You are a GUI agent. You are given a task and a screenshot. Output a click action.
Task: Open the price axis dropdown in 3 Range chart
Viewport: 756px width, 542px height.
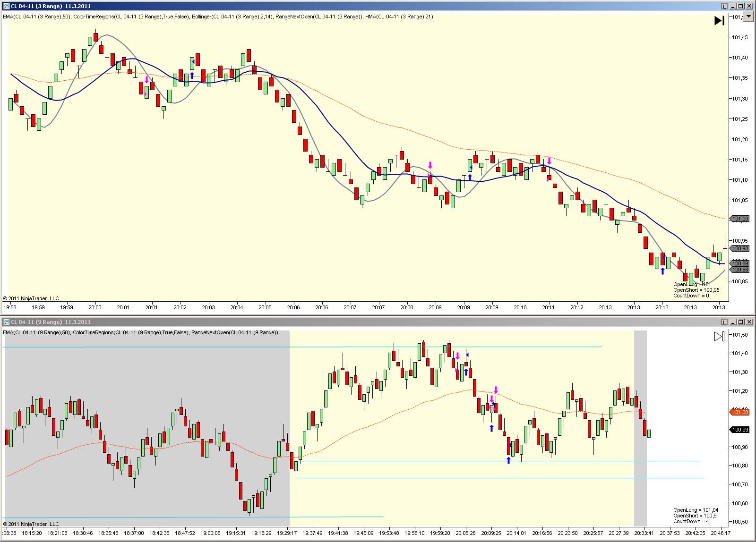click(749, 17)
